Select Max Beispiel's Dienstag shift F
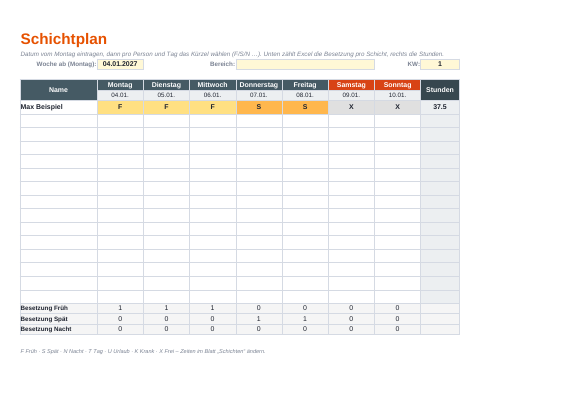 (166, 107)
